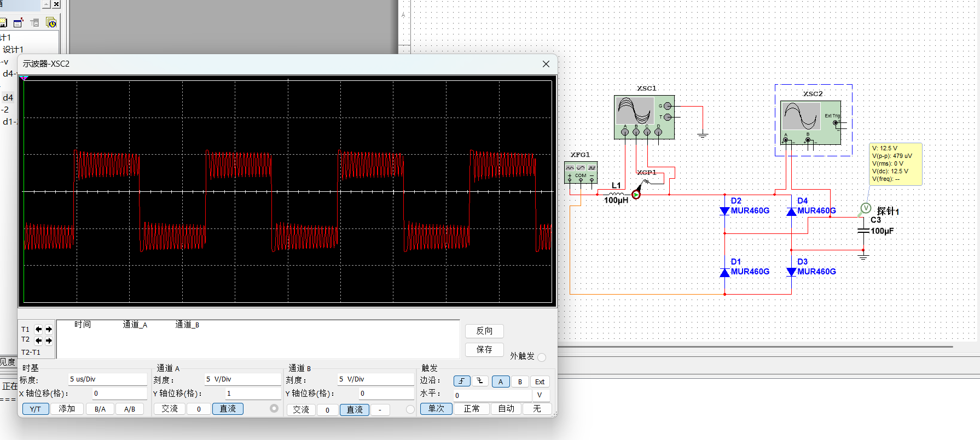The width and height of the screenshot is (980, 440).
Task: Select capacitor C3 100µF
Action: point(863,231)
